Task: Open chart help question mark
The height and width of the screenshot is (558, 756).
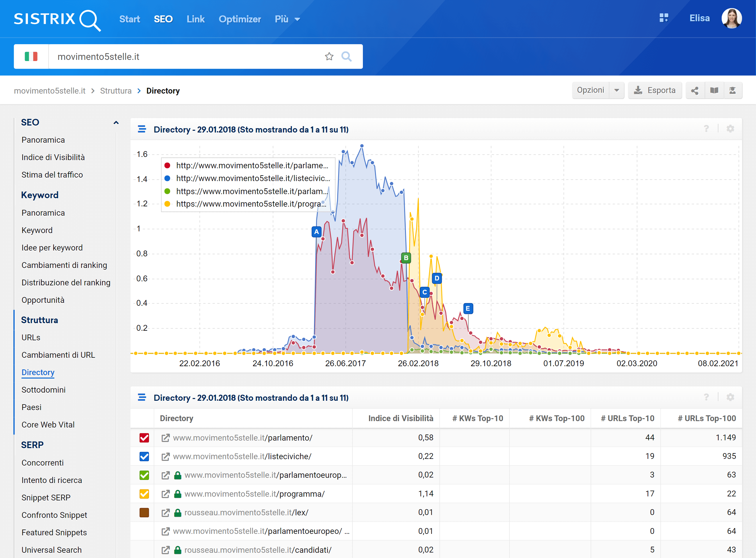Action: point(706,129)
